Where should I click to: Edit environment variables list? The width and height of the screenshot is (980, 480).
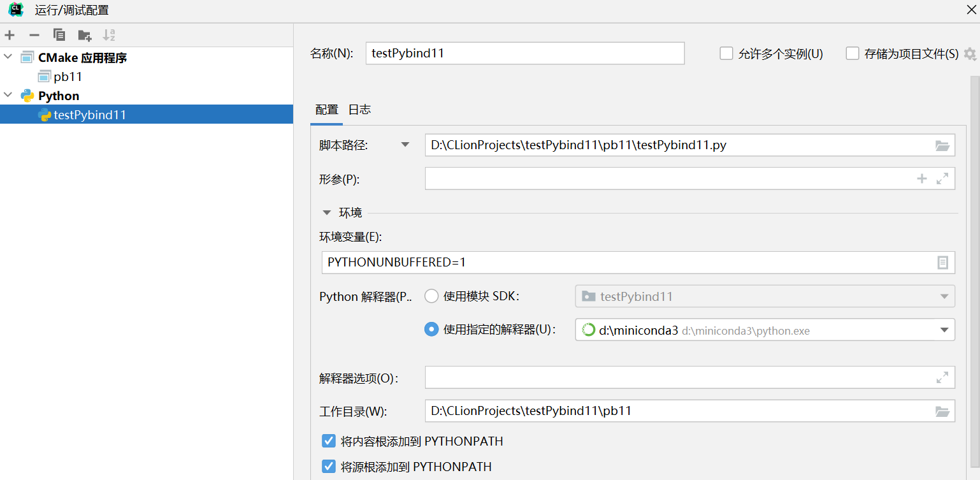point(943,263)
